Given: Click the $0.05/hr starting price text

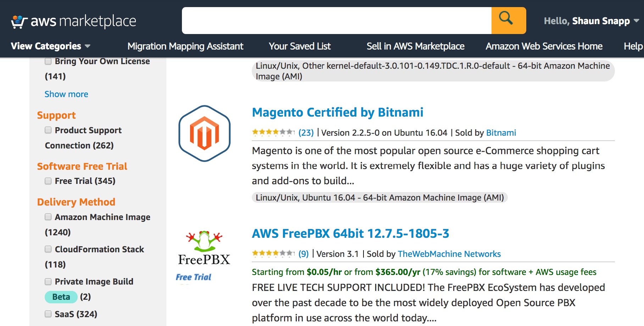Looking at the screenshot, I should 324,272.
